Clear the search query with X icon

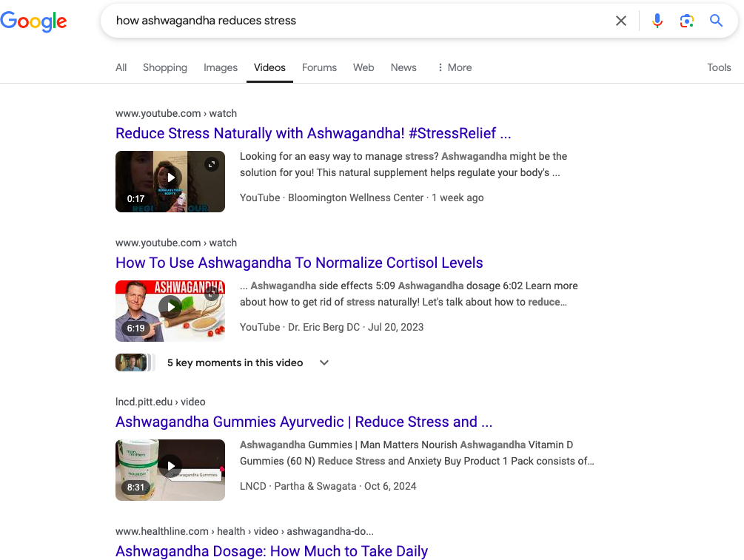(x=621, y=21)
